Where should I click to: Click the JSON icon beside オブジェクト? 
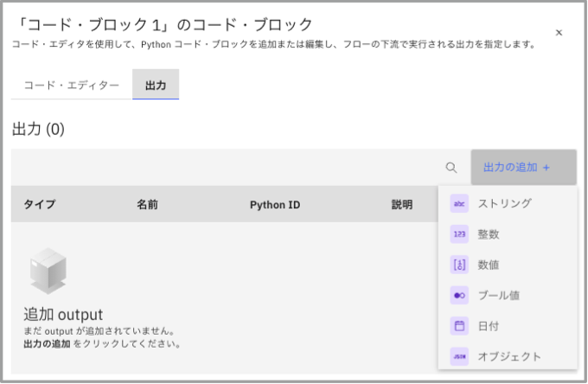(459, 356)
